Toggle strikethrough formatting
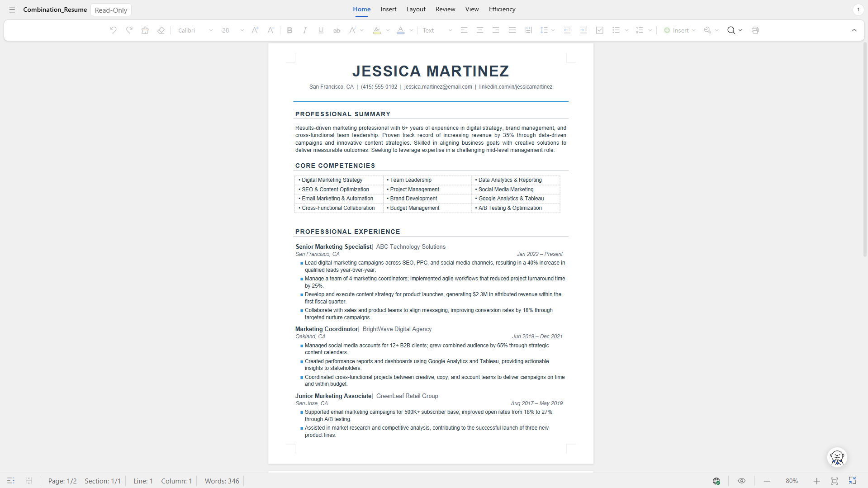Viewport: 868px width, 488px height. [x=337, y=30]
